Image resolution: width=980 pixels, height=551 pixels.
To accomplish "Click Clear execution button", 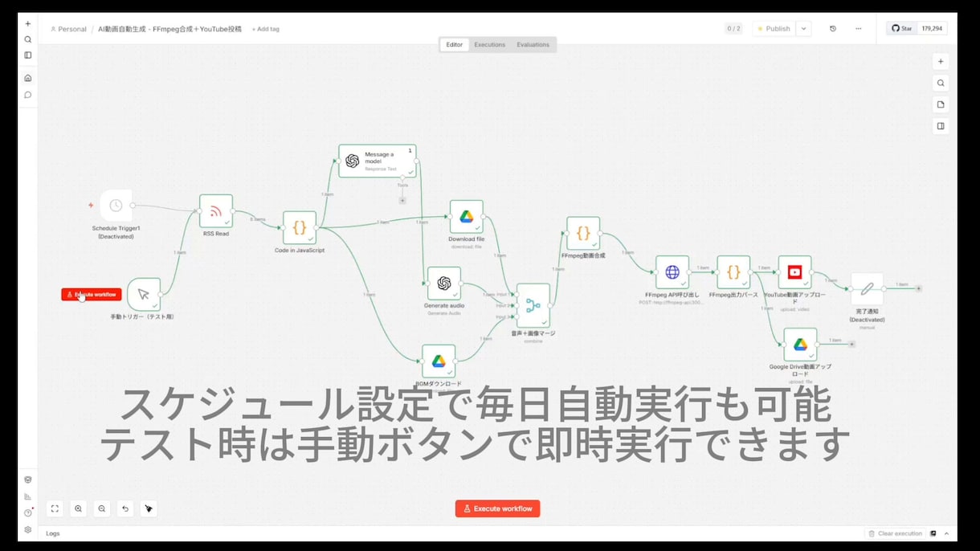I will click(x=895, y=533).
